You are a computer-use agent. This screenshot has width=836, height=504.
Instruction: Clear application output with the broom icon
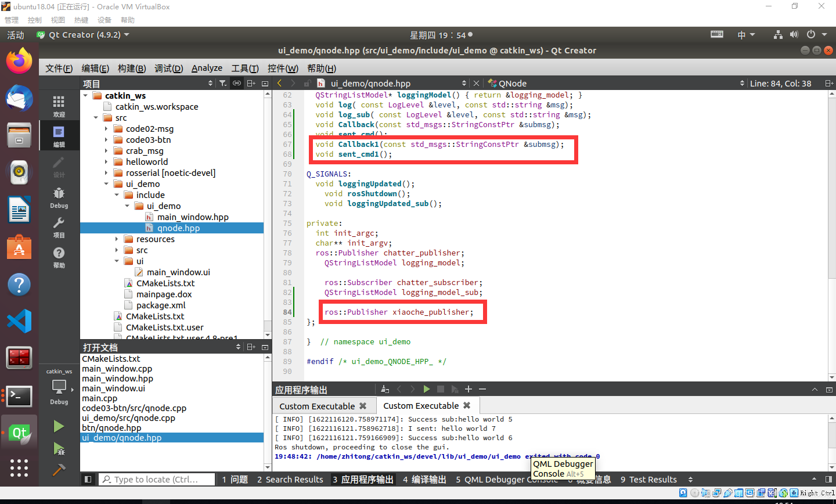coord(385,389)
